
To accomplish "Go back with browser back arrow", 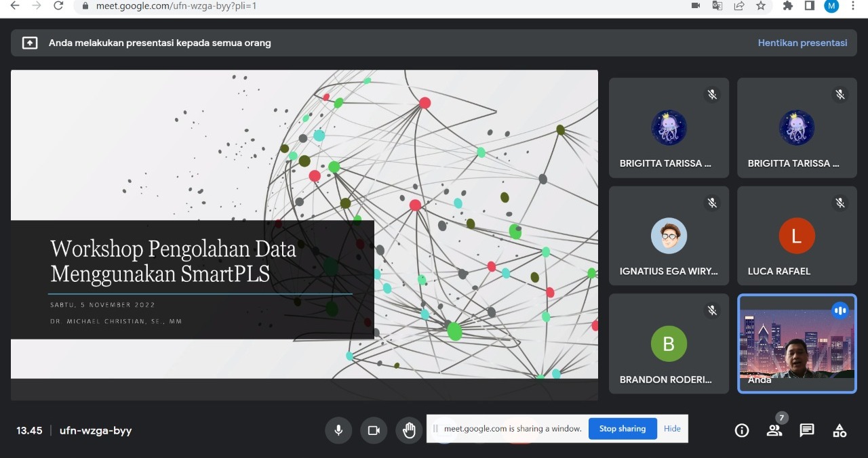I will click(15, 6).
